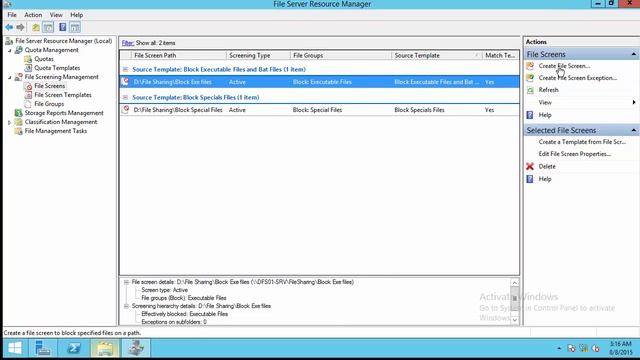Open File Groups tree node
Viewport: 640px width, 360px height.
click(49, 104)
